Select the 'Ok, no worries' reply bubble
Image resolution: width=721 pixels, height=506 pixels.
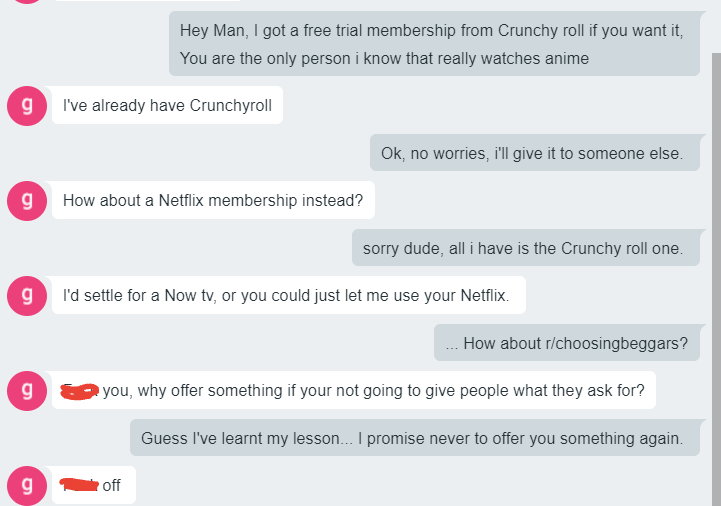(x=535, y=153)
